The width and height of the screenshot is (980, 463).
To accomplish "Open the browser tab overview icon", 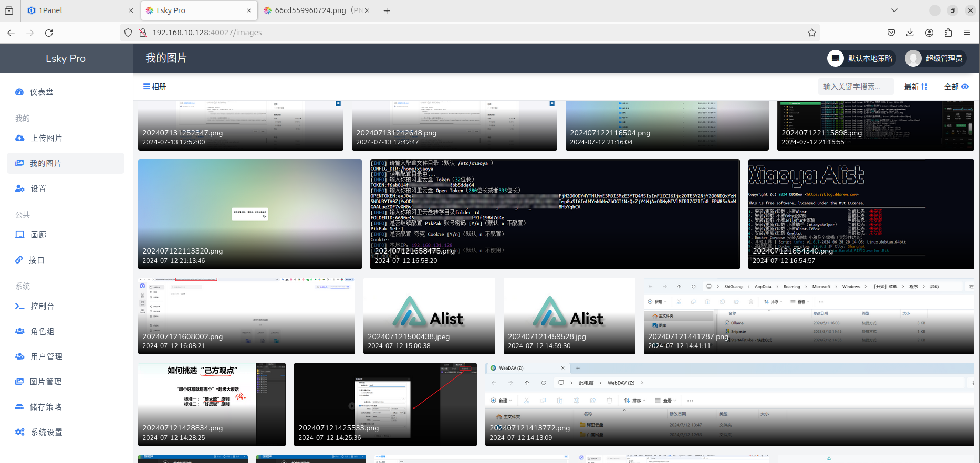I will (9, 10).
